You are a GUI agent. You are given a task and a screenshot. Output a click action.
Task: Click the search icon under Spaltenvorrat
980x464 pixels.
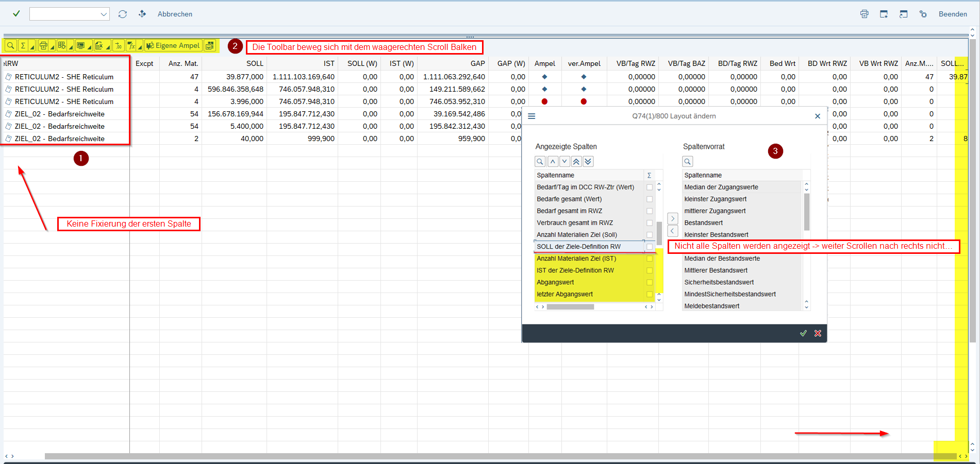(688, 162)
